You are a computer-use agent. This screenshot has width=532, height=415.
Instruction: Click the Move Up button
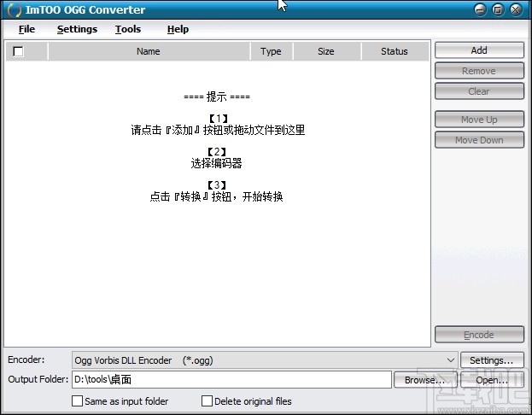coord(479,120)
